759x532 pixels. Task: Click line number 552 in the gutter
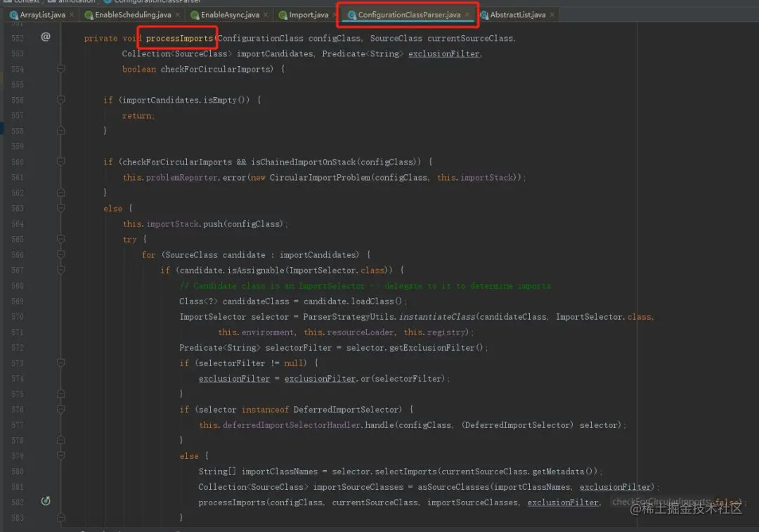point(18,38)
